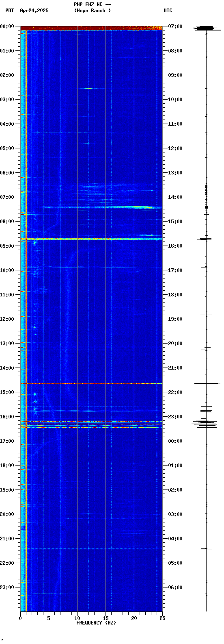
Task: Click the UTC '03:00' time label
Action: (175, 514)
